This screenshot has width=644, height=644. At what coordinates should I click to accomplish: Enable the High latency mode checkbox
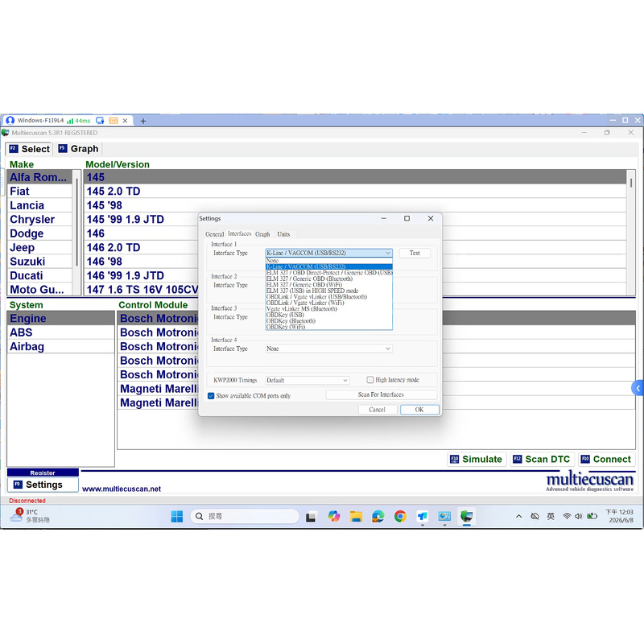pos(370,380)
